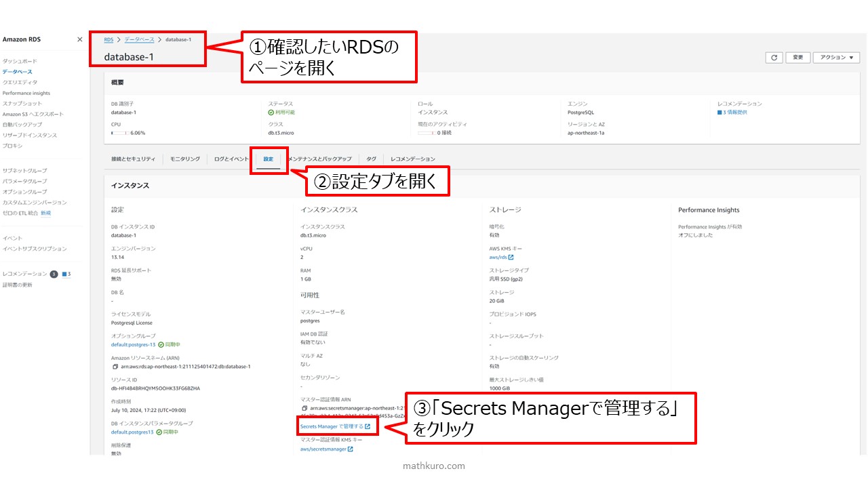The image size is (868, 488).
Task: Switch to the タグ tab
Action: tap(371, 159)
